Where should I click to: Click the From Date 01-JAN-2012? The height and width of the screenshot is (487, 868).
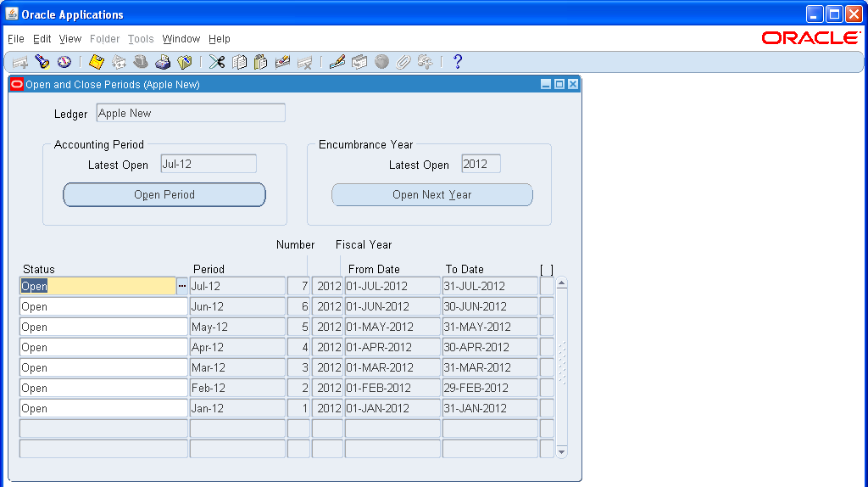[392, 408]
